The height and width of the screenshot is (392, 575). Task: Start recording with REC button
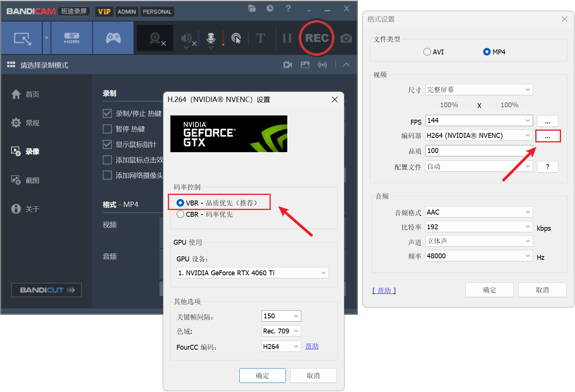point(317,38)
